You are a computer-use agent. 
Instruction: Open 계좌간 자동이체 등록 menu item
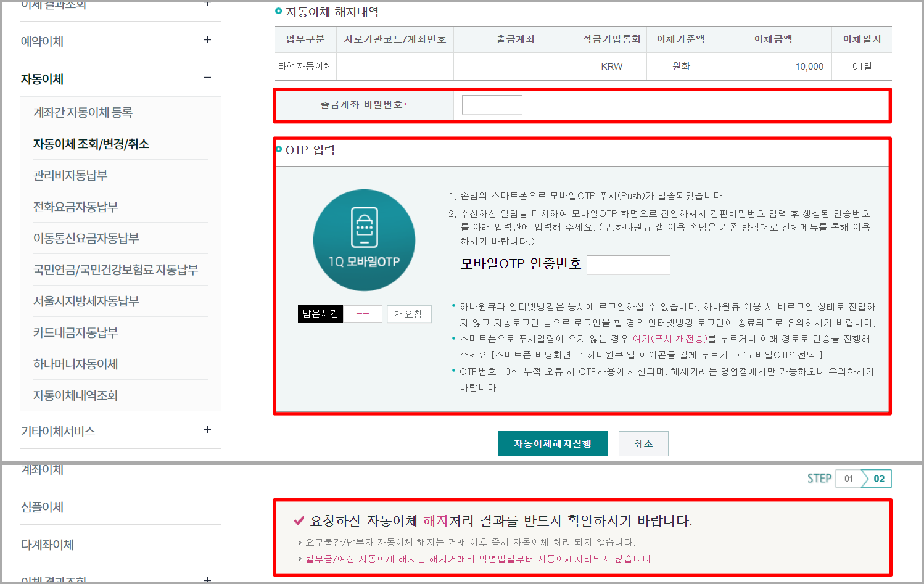(83, 112)
